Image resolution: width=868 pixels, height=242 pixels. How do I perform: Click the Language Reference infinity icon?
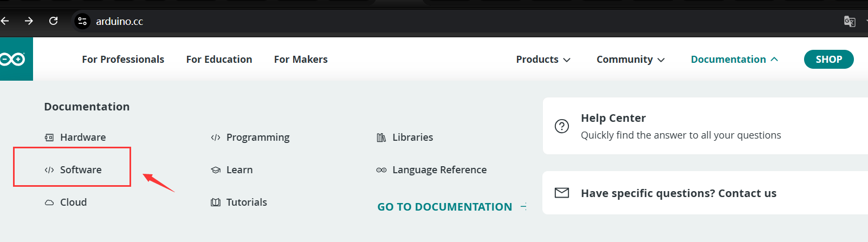pyautogui.click(x=381, y=170)
